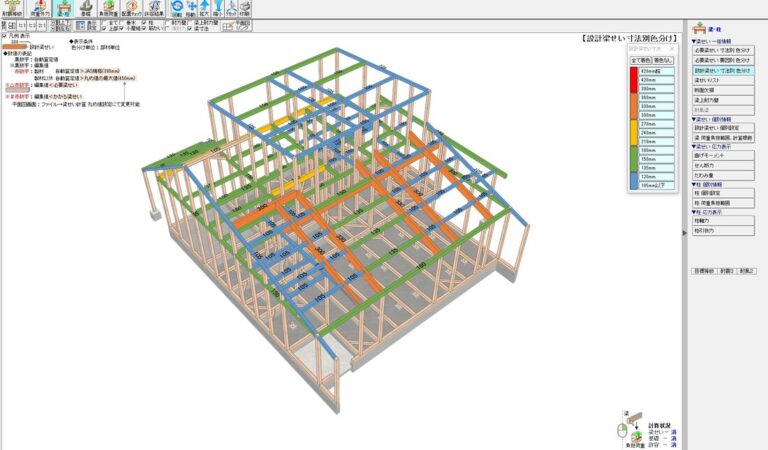Select the 105mm以下 legend entry
The height and width of the screenshot is (450, 768).
[657, 186]
